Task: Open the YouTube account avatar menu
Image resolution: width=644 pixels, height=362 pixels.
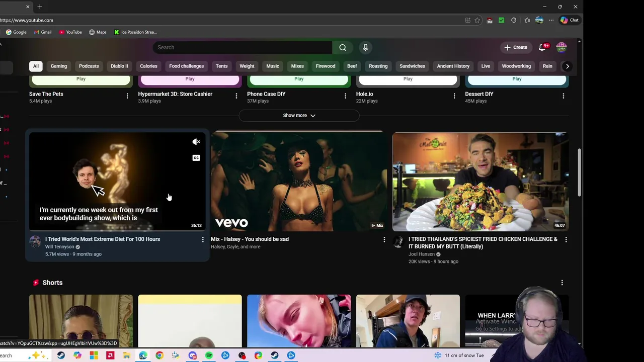Action: (561, 47)
